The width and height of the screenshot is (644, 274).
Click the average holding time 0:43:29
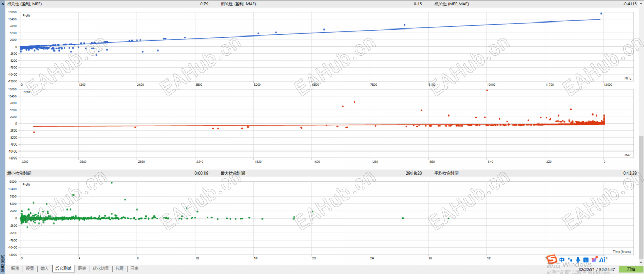[630, 174]
